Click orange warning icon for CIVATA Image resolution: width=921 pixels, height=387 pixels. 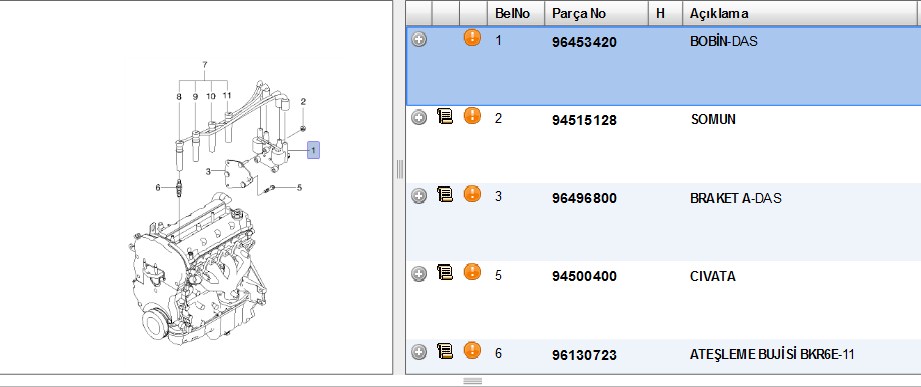(x=472, y=272)
